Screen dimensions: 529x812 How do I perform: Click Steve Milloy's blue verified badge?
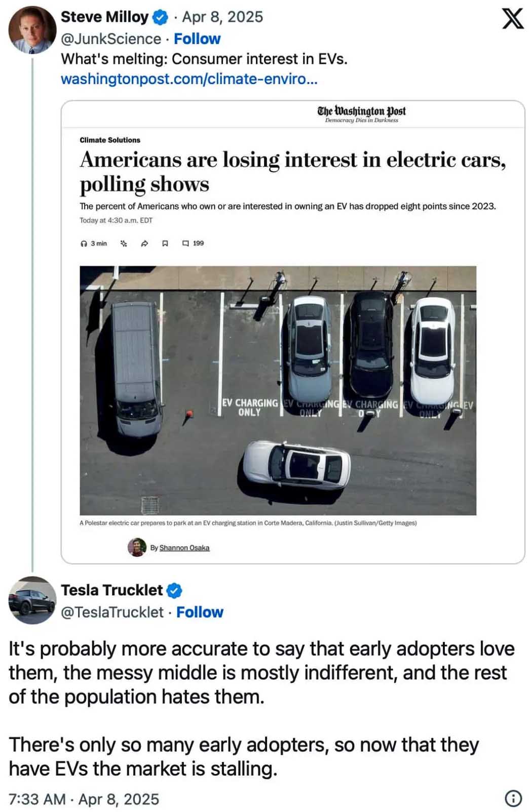tap(159, 16)
